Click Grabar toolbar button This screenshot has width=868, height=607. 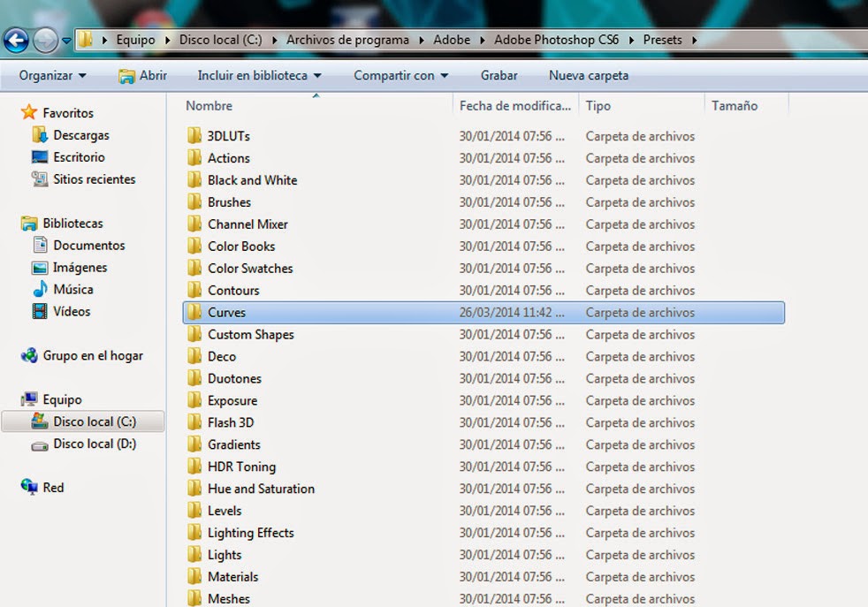tap(499, 75)
